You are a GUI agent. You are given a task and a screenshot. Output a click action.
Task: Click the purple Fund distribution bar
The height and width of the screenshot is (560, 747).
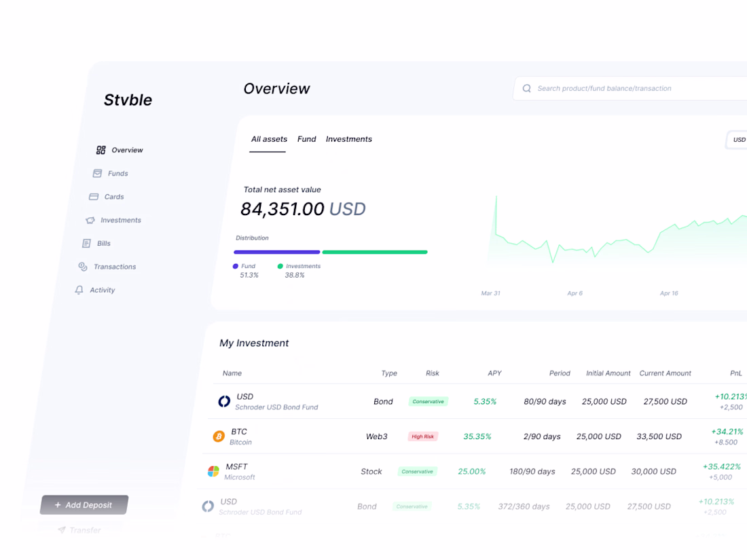pos(277,252)
